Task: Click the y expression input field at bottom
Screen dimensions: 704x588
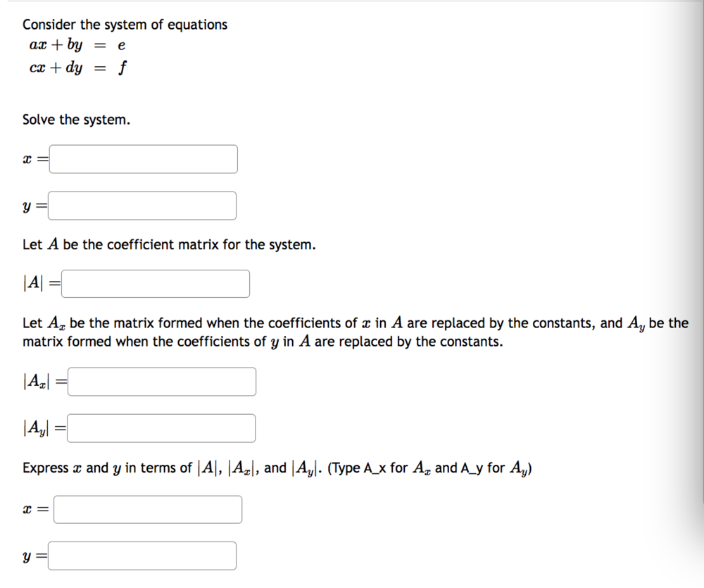Action: [x=142, y=555]
